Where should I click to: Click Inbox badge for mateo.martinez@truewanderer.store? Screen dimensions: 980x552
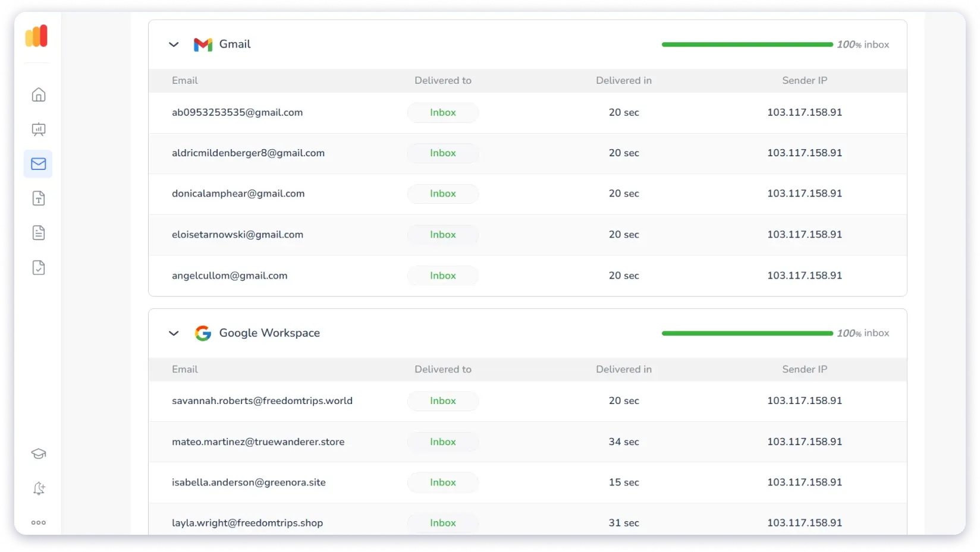click(442, 442)
